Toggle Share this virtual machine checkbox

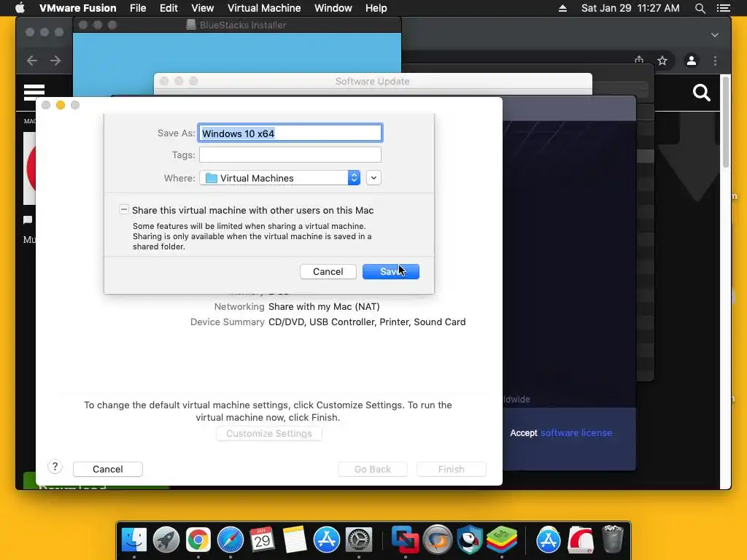[x=124, y=209]
